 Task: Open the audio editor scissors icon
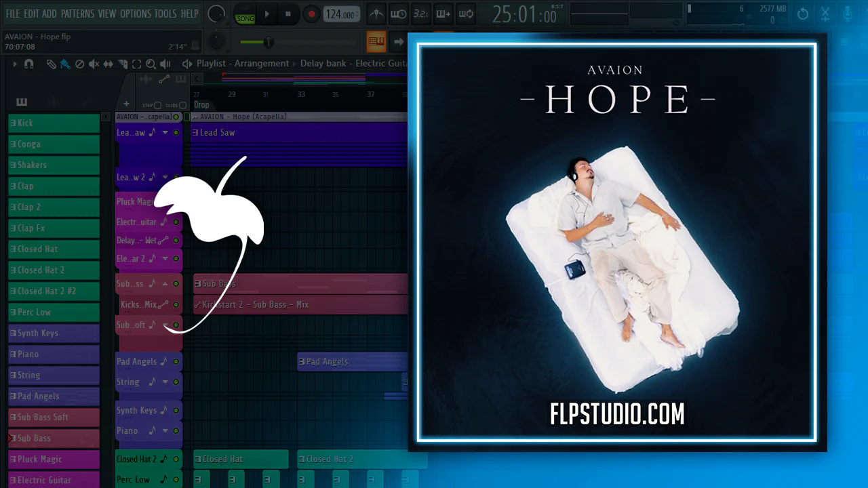(825, 14)
